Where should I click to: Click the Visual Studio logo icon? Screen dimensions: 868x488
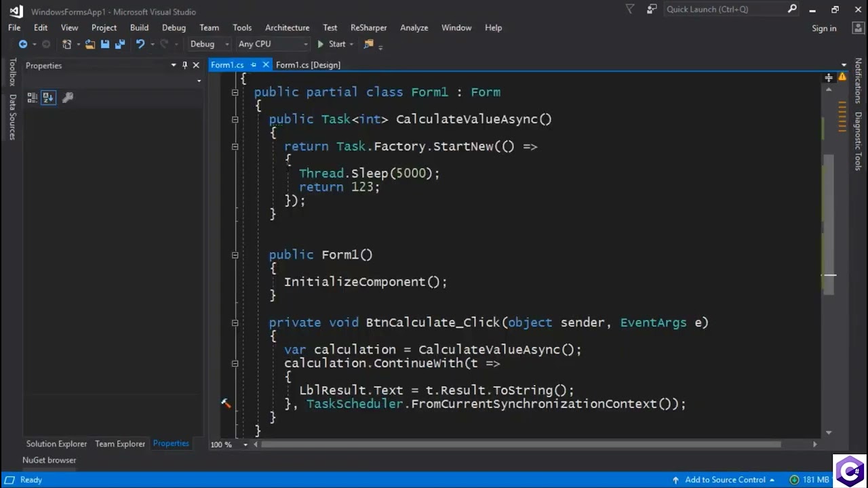16,11
